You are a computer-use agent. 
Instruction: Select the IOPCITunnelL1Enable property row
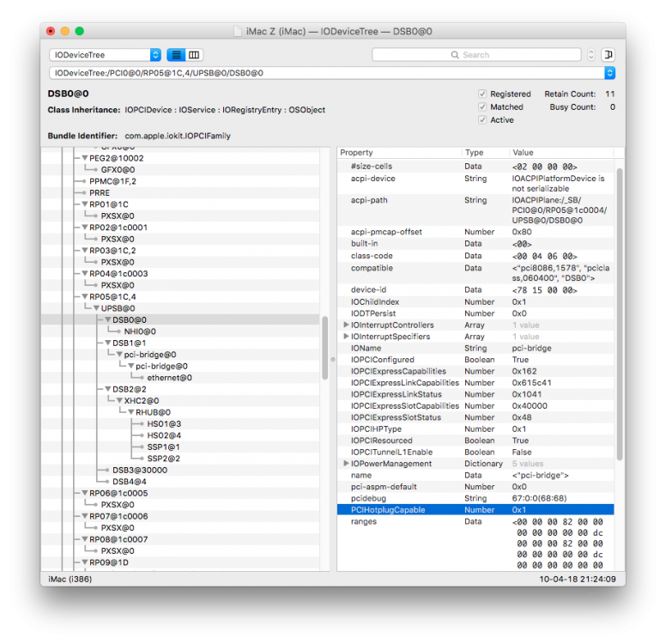[475, 452]
